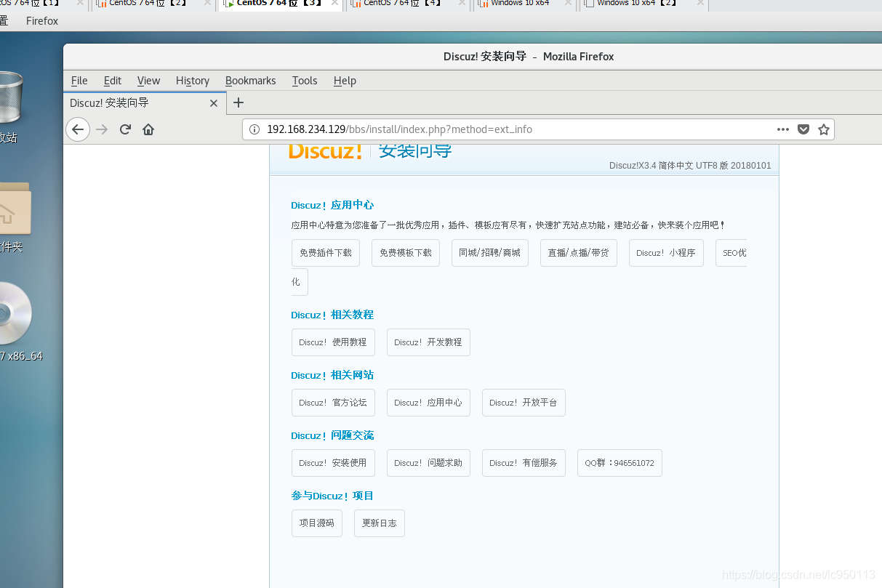This screenshot has width=882, height=588.
Task: Open 同城/招聘/商城 link
Action: pyautogui.click(x=490, y=253)
